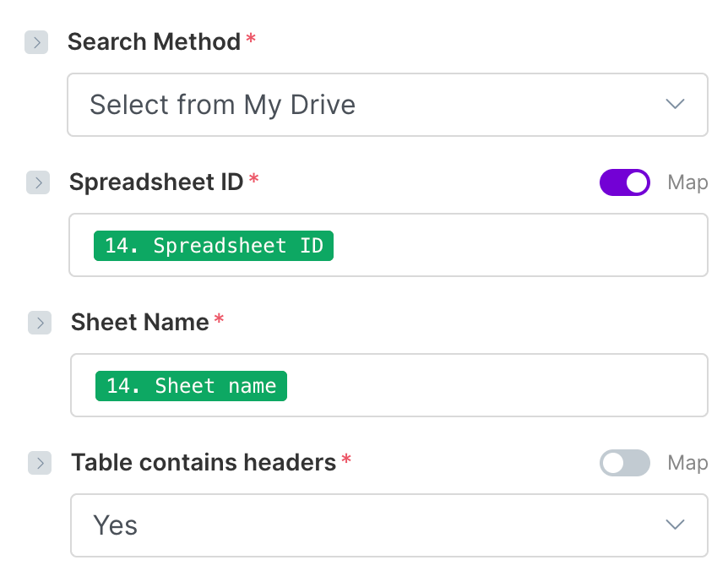Click the "Sheet Name" field label

click(x=139, y=322)
